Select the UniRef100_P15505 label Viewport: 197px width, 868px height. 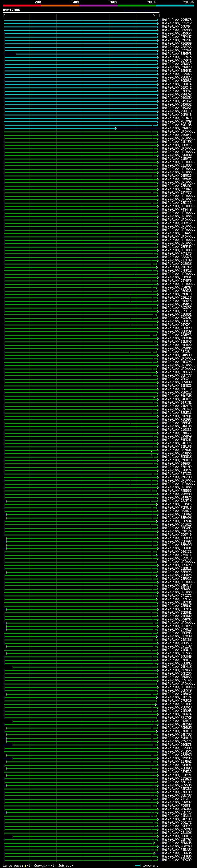(176, 179)
